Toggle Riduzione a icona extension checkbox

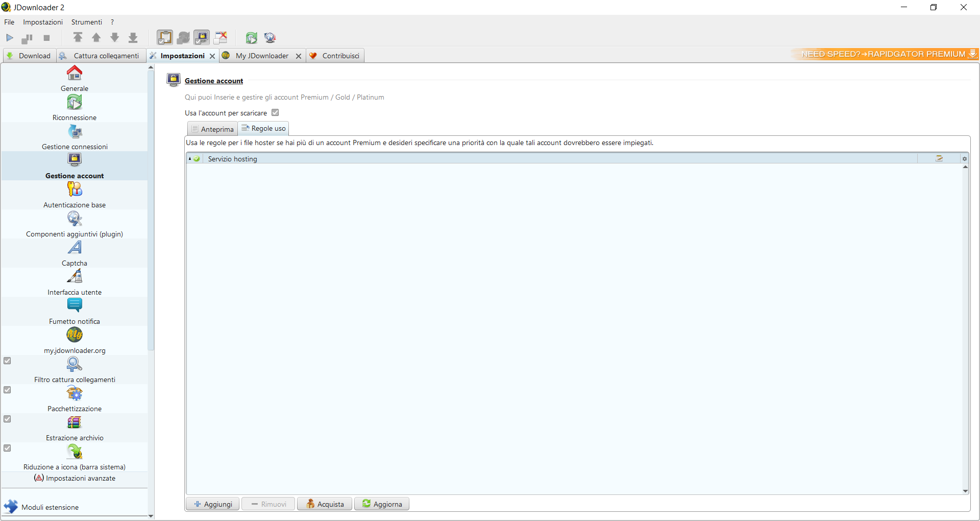[x=7, y=448]
